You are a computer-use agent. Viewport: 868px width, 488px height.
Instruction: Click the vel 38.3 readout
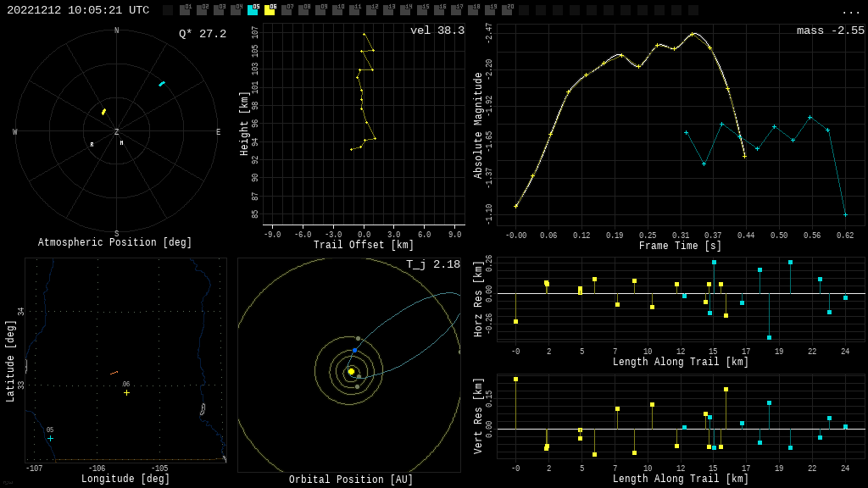[437, 30]
